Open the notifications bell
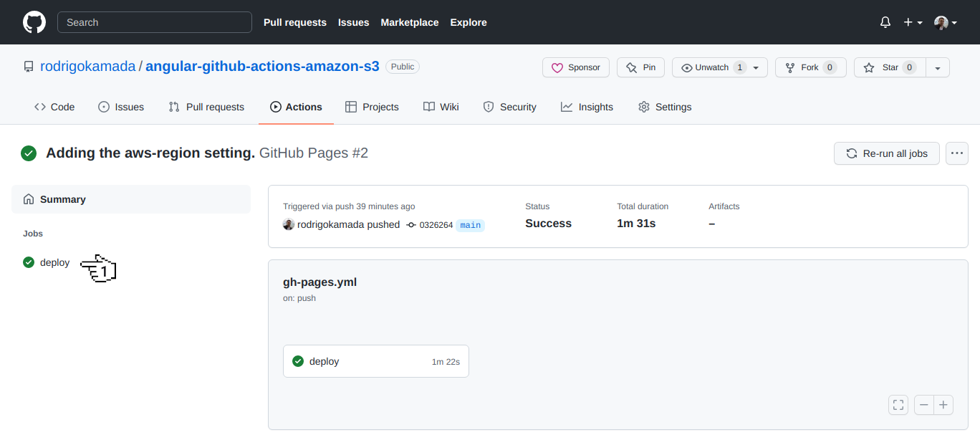The height and width of the screenshot is (445, 980). (885, 22)
